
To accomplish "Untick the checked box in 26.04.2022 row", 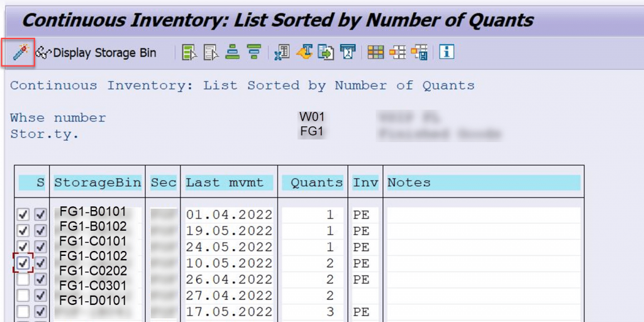I will (x=40, y=279).
